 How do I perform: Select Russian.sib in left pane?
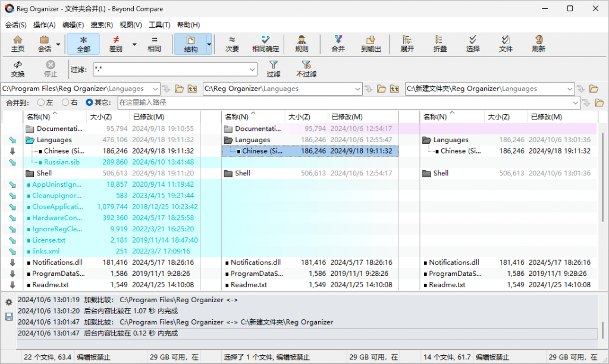click(62, 162)
